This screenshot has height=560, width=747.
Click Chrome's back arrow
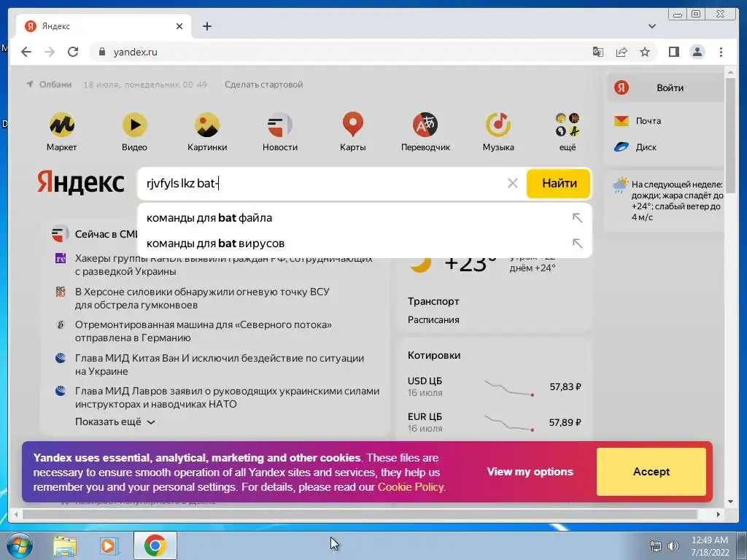click(x=26, y=52)
